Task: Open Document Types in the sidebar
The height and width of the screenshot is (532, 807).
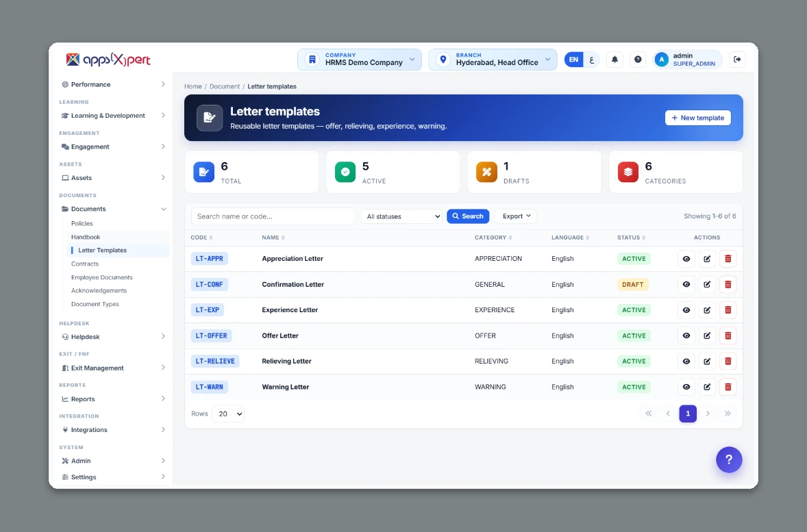Action: [95, 304]
